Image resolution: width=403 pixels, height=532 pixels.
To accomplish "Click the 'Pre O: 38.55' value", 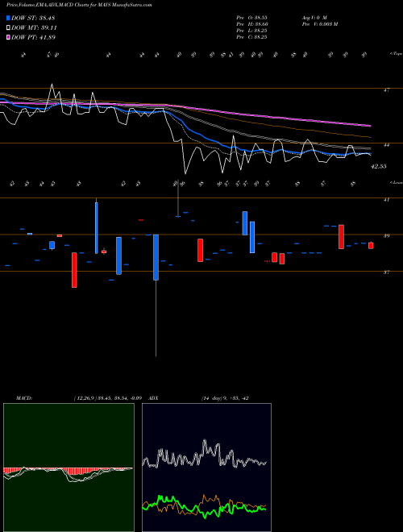I will 252,17.
